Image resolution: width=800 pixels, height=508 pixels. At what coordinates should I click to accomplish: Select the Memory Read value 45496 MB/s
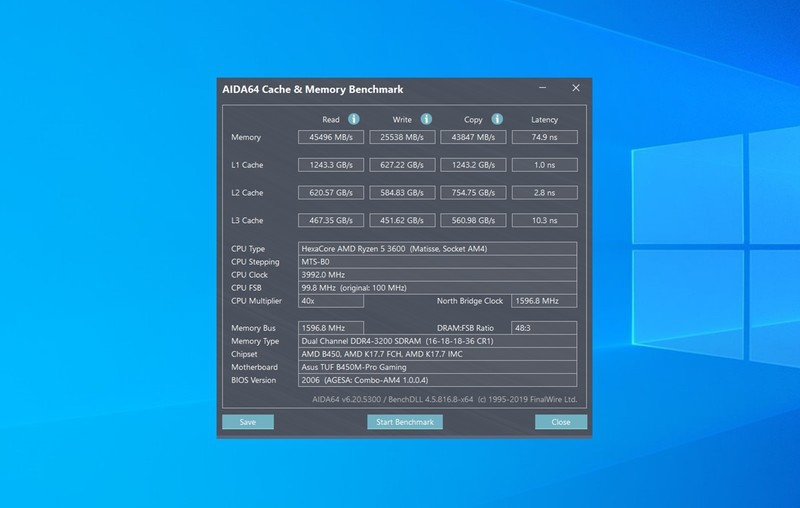330,137
